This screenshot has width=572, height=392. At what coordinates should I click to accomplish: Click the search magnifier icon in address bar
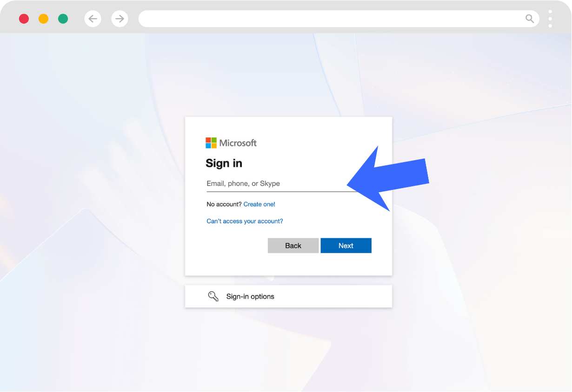530,19
